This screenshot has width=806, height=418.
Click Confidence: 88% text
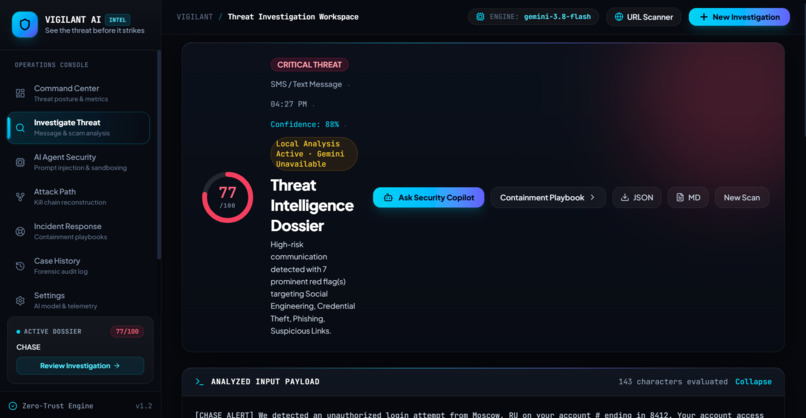305,124
